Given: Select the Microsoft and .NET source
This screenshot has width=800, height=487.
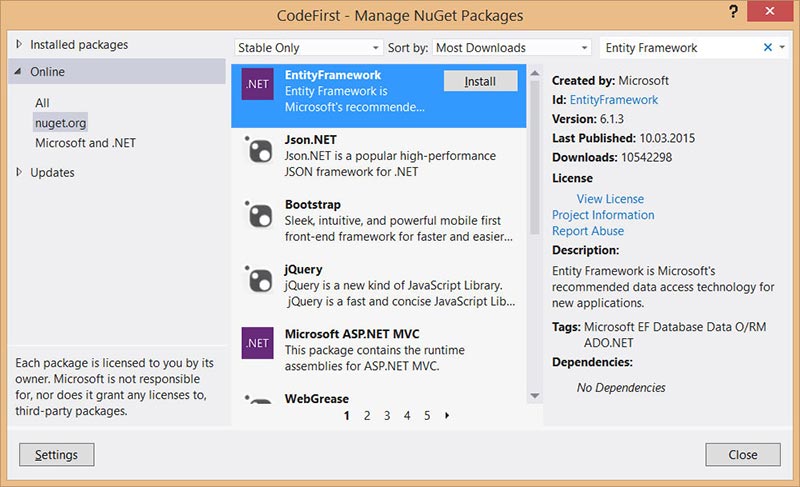Looking at the screenshot, I should click(85, 143).
